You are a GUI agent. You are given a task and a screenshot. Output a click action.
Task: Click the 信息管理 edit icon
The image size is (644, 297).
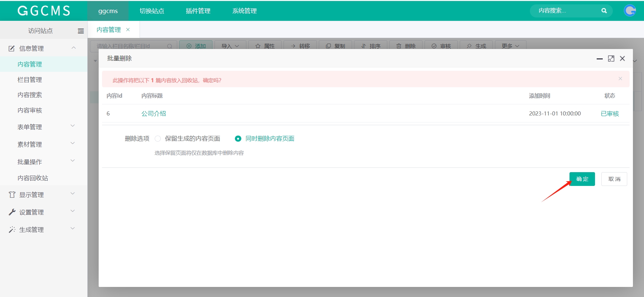tap(12, 48)
